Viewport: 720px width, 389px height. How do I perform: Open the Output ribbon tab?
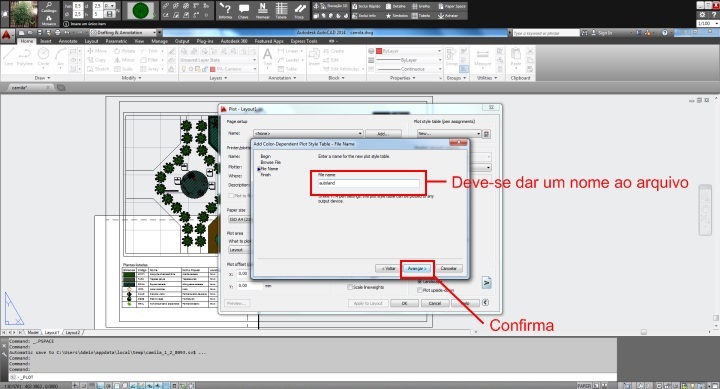[182, 41]
